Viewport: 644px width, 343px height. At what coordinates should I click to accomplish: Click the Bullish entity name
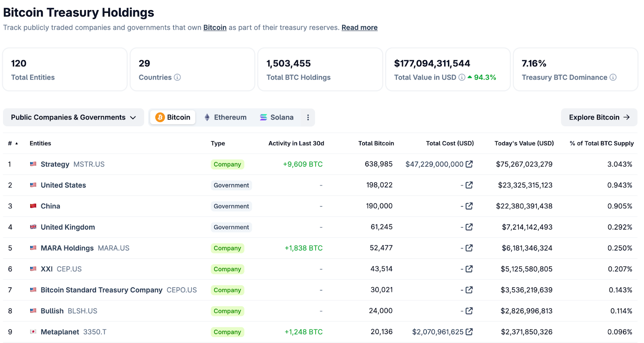pos(52,311)
